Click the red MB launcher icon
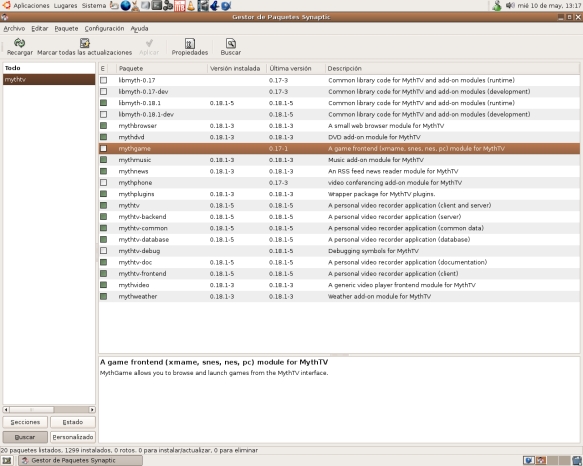Screen dimensions: 583x466 coord(180,6)
